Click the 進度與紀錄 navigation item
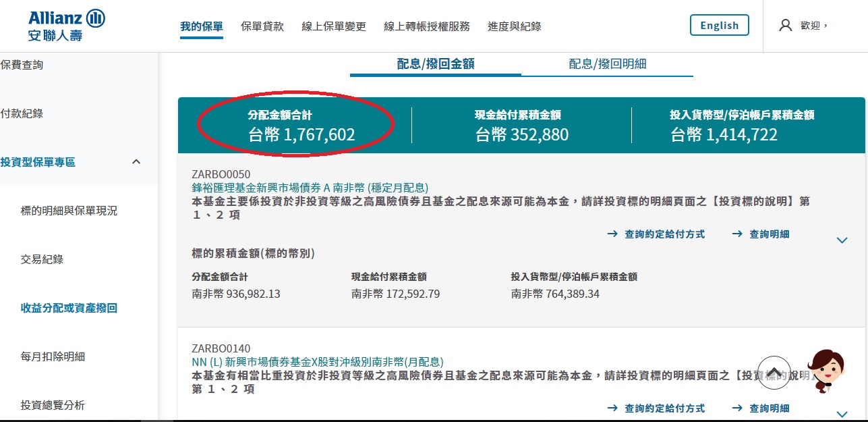 click(514, 26)
